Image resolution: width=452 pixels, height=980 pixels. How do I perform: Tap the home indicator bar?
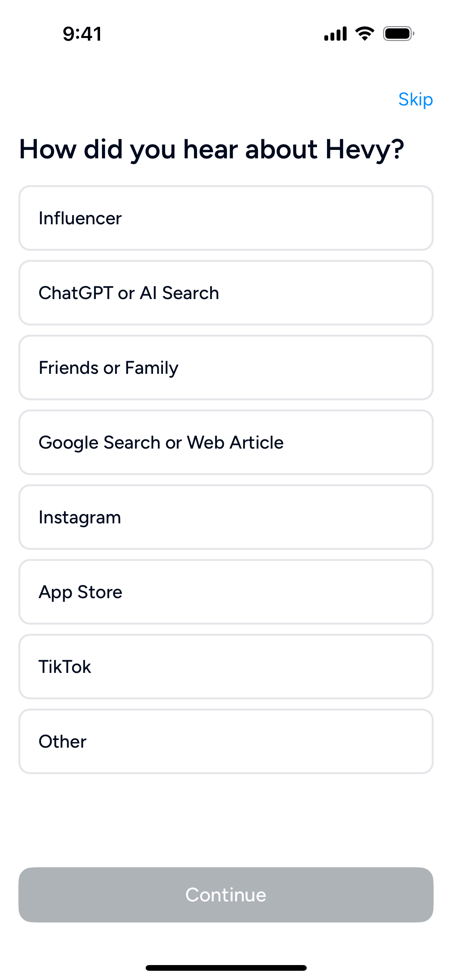(226, 968)
